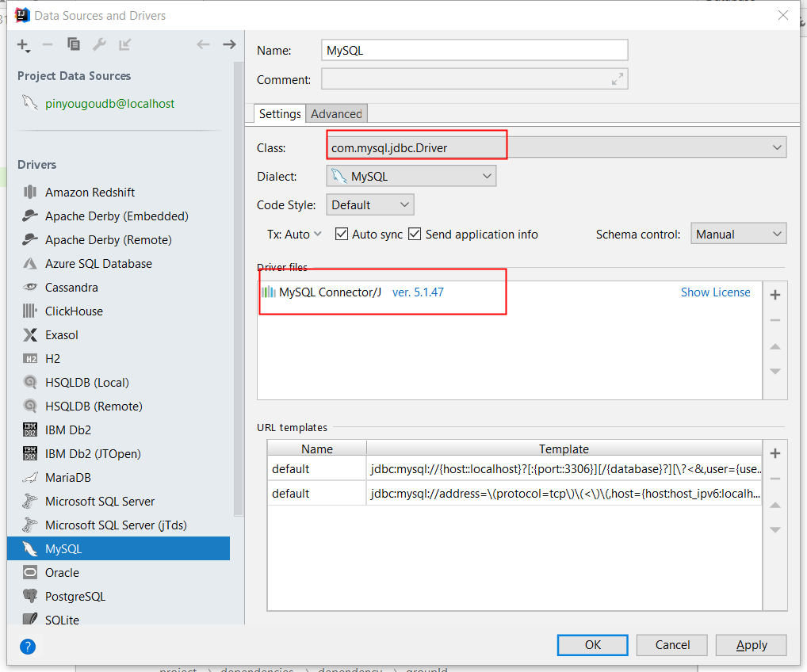Remove URL template with minus
Screen dimensions: 807x672
775,479
